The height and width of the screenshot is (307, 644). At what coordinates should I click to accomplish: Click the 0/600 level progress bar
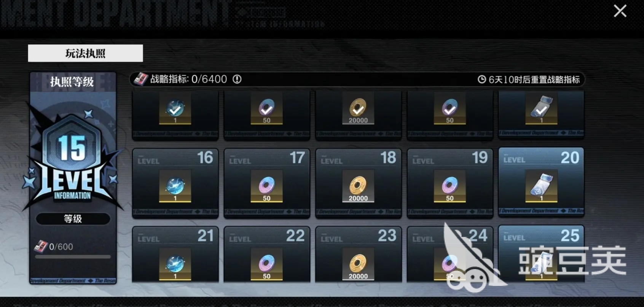pyautogui.click(x=73, y=257)
